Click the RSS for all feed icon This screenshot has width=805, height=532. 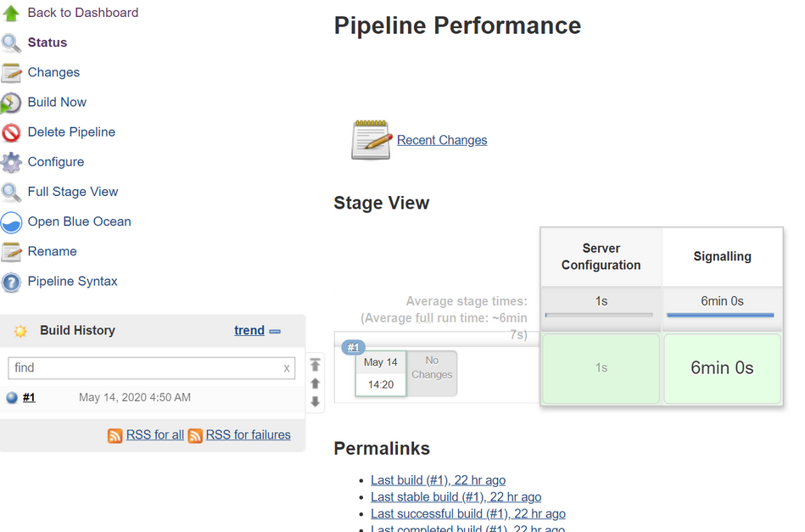coord(115,435)
